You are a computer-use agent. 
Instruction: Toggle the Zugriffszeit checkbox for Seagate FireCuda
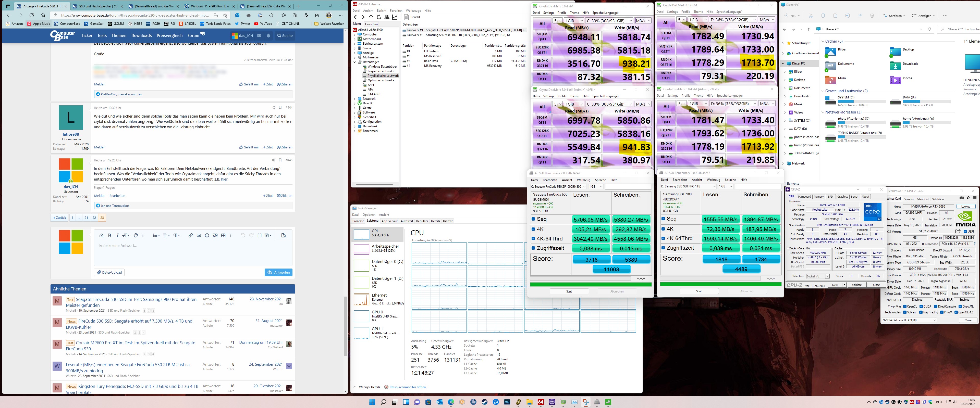(533, 248)
